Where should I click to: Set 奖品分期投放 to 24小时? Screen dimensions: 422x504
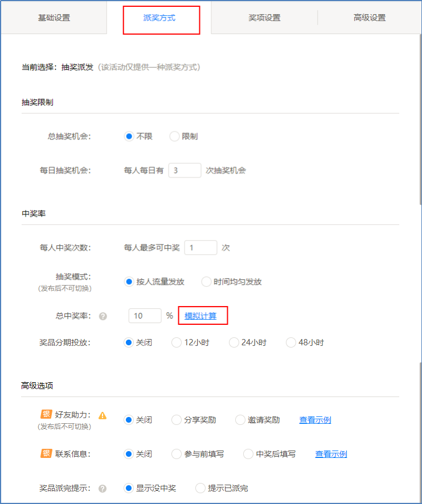[233, 342]
